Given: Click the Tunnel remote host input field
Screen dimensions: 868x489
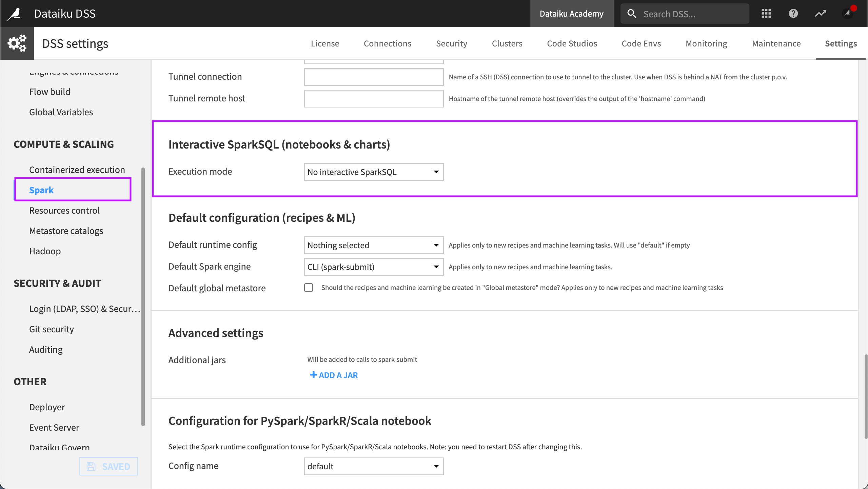Looking at the screenshot, I should [373, 98].
